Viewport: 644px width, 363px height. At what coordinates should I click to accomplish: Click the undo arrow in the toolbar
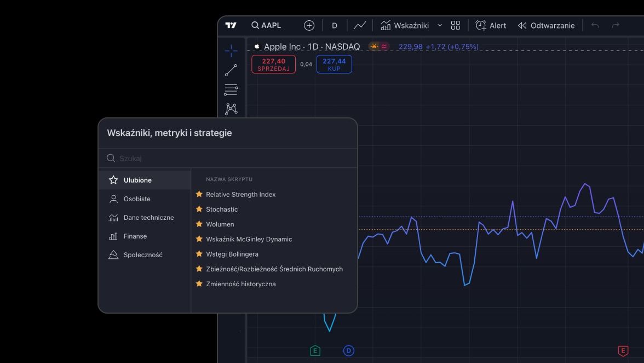pyautogui.click(x=595, y=25)
